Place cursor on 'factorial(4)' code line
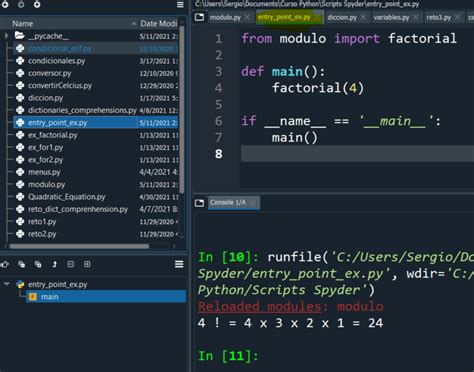474x372 pixels. coord(318,88)
